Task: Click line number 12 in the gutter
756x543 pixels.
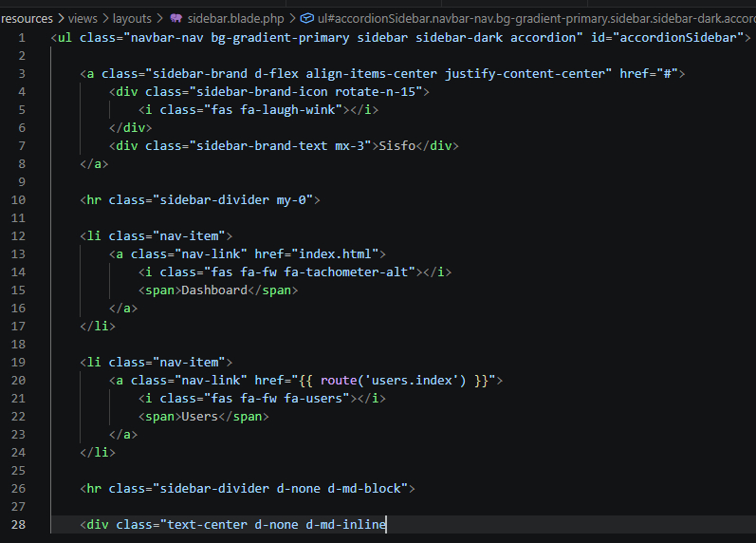Action: pos(18,236)
